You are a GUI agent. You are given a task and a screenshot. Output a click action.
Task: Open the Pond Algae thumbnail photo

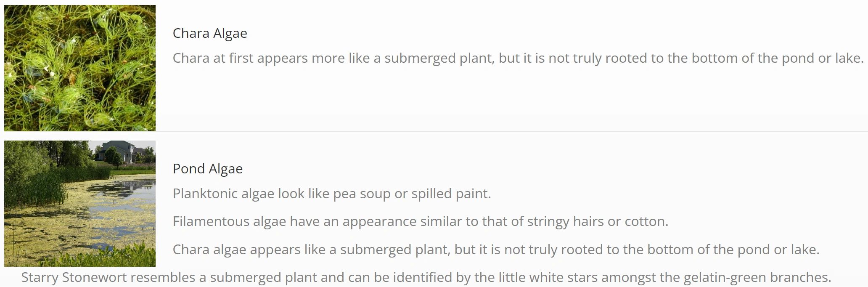pos(80,204)
